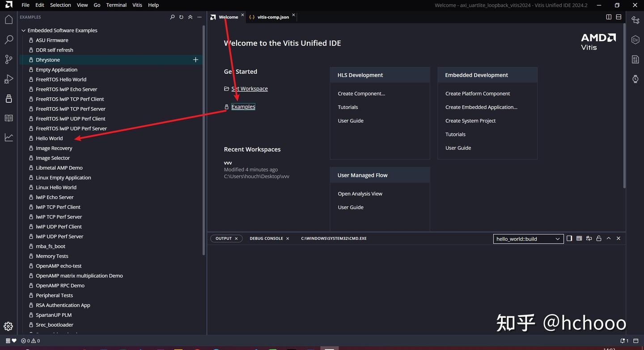This screenshot has height=350, width=644.
Task: Click Open Analysis View link
Action: (x=360, y=194)
